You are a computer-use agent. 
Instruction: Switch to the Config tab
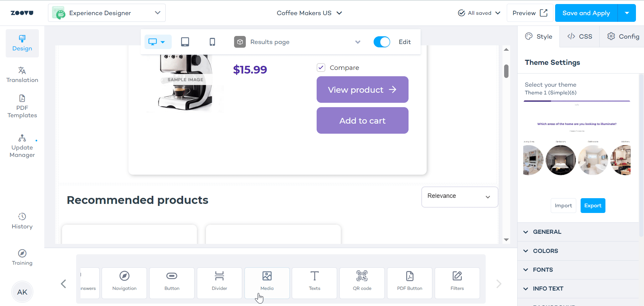click(x=623, y=37)
